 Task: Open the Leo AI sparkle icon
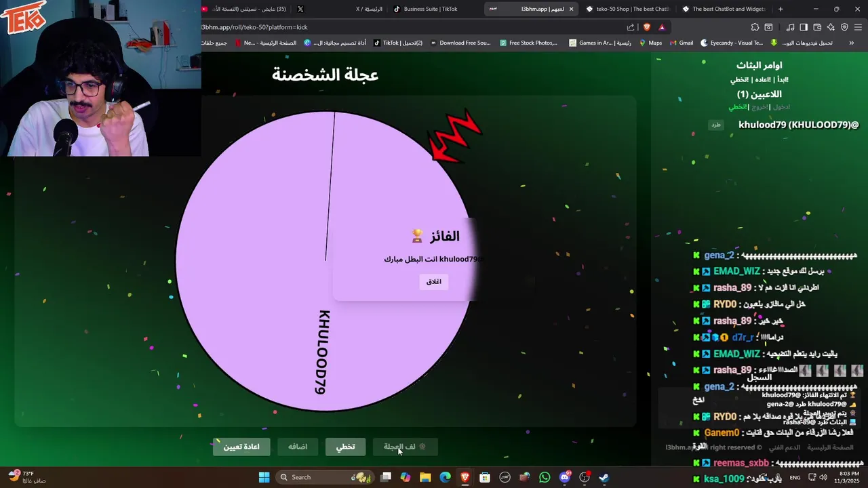pyautogui.click(x=831, y=27)
